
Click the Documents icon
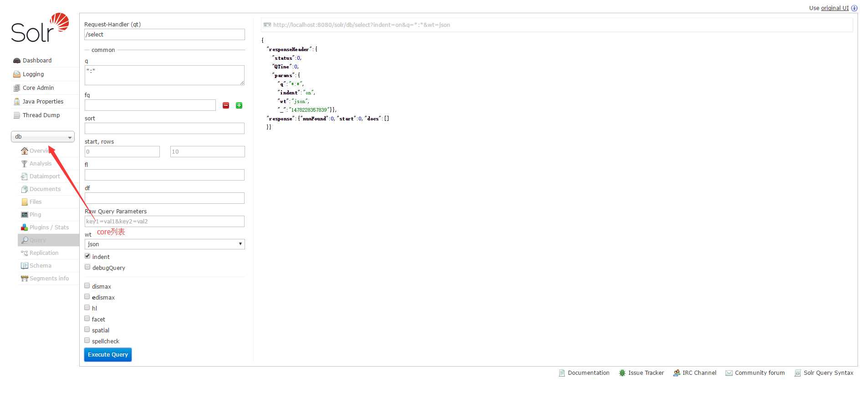25,189
